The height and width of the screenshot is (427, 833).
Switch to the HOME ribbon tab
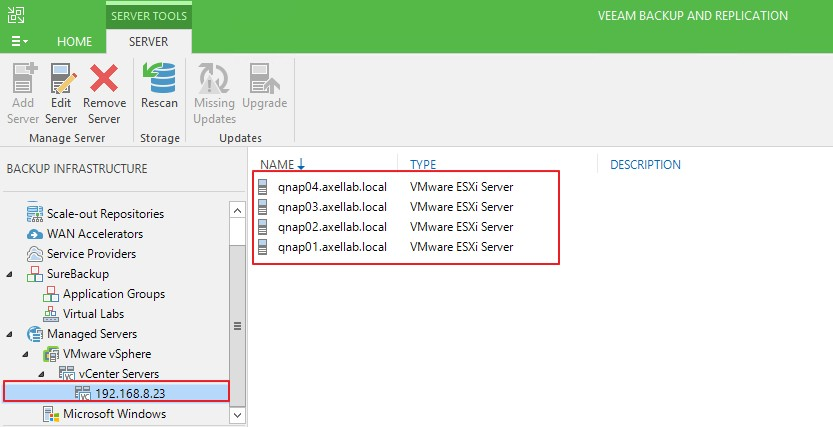[74, 42]
